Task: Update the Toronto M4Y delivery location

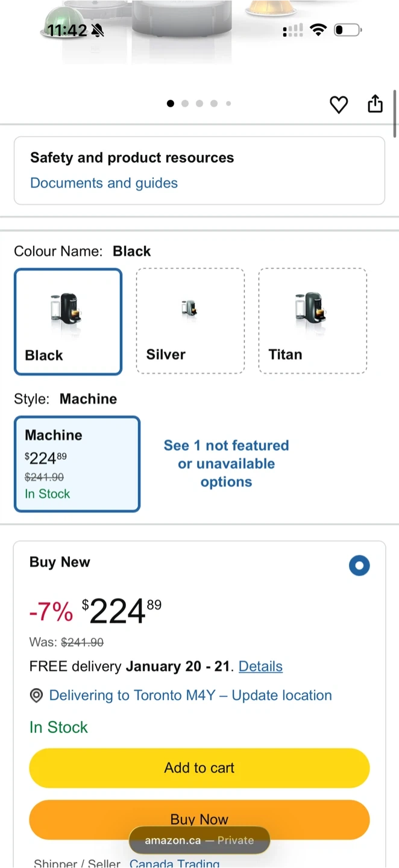Action: [x=190, y=695]
